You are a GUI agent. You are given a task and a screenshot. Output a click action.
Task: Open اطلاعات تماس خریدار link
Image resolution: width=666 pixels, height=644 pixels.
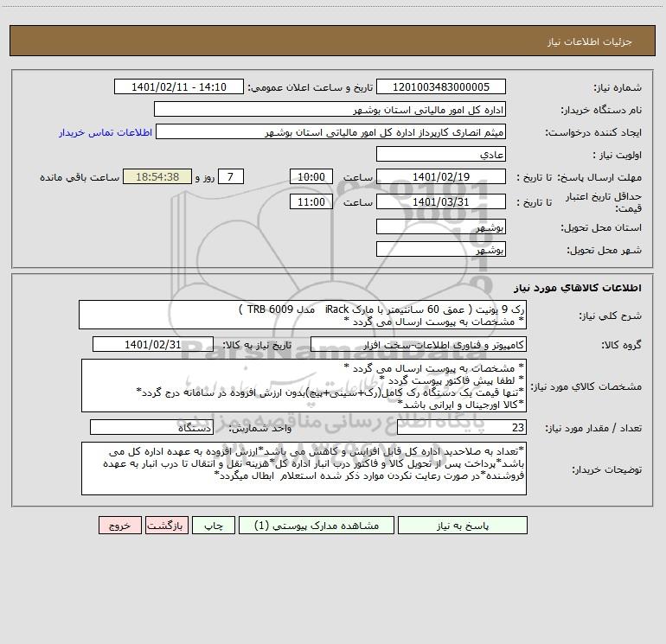click(106, 132)
